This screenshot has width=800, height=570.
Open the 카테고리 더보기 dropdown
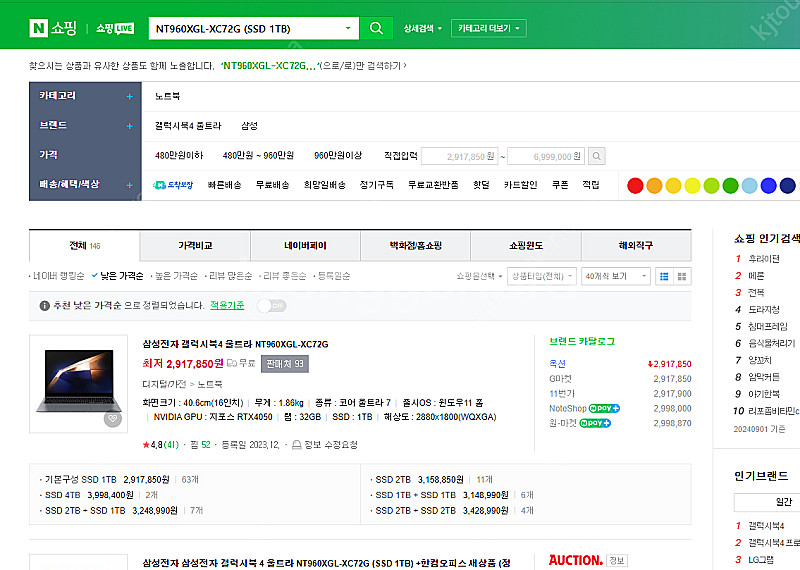[489, 28]
